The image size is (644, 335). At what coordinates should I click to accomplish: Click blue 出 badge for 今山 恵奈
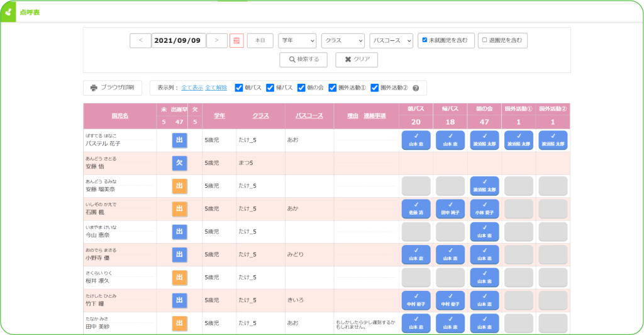(x=179, y=232)
